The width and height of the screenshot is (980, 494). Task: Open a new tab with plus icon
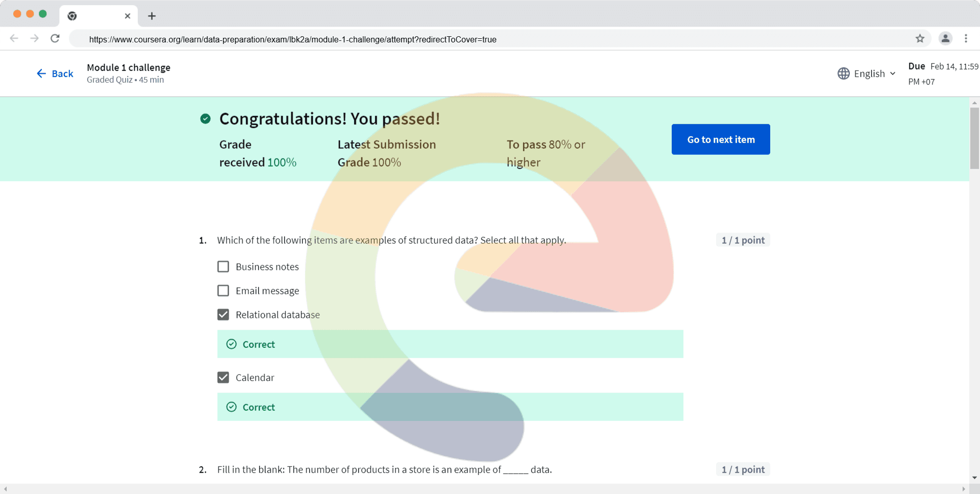(x=152, y=16)
